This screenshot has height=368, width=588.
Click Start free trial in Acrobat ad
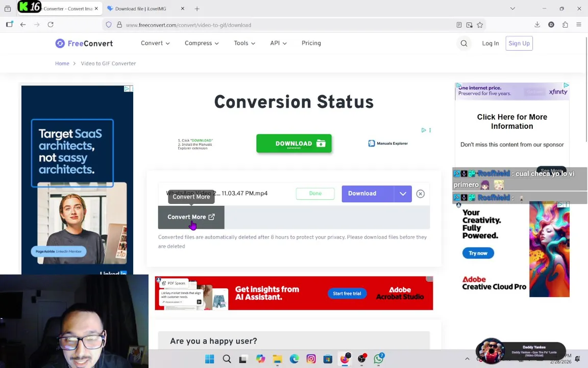click(347, 294)
